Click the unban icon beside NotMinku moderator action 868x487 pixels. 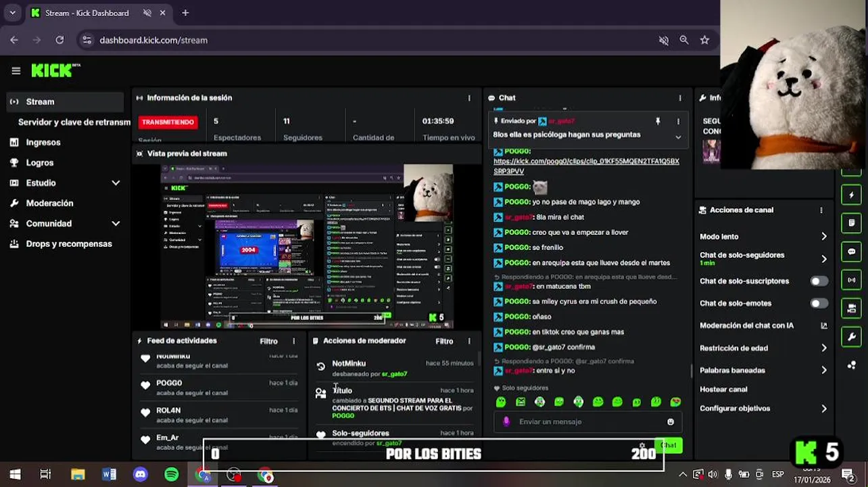[320, 366]
